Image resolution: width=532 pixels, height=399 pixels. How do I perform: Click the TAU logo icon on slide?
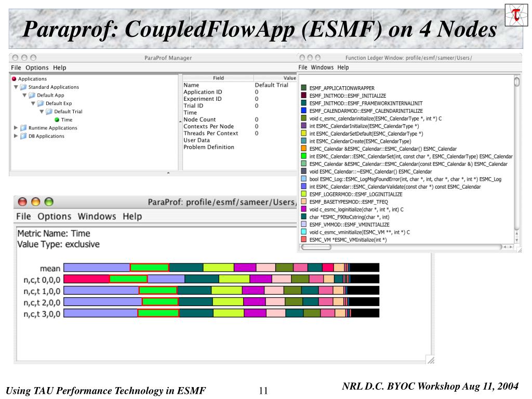(516, 15)
